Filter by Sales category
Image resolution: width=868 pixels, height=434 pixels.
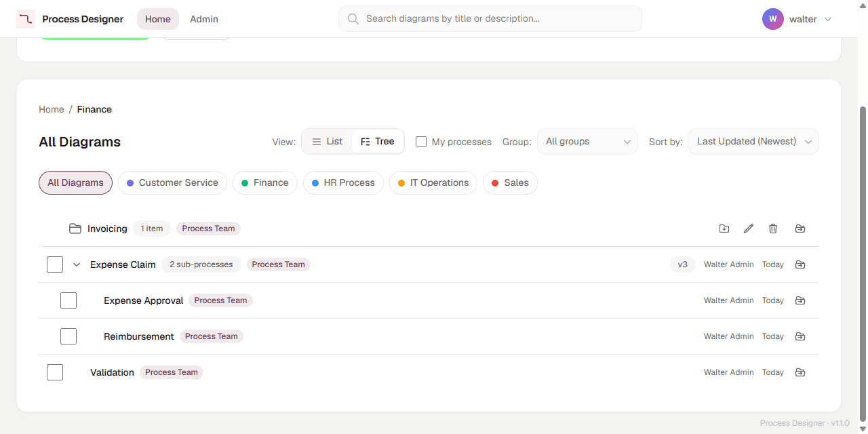pyautogui.click(x=510, y=183)
